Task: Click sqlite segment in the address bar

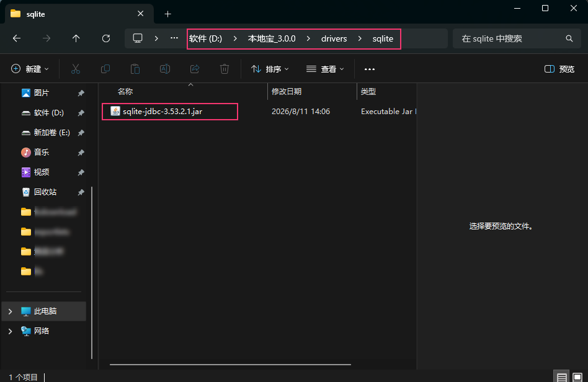Action: (383, 38)
